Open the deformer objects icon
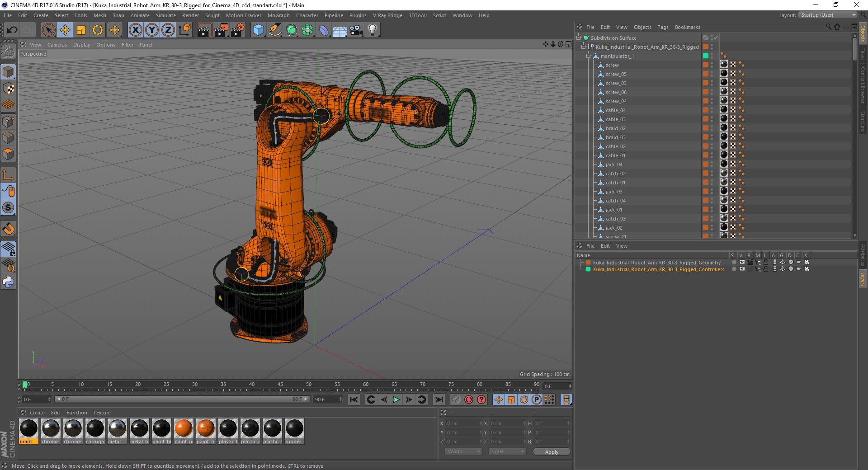 pyautogui.click(x=324, y=30)
